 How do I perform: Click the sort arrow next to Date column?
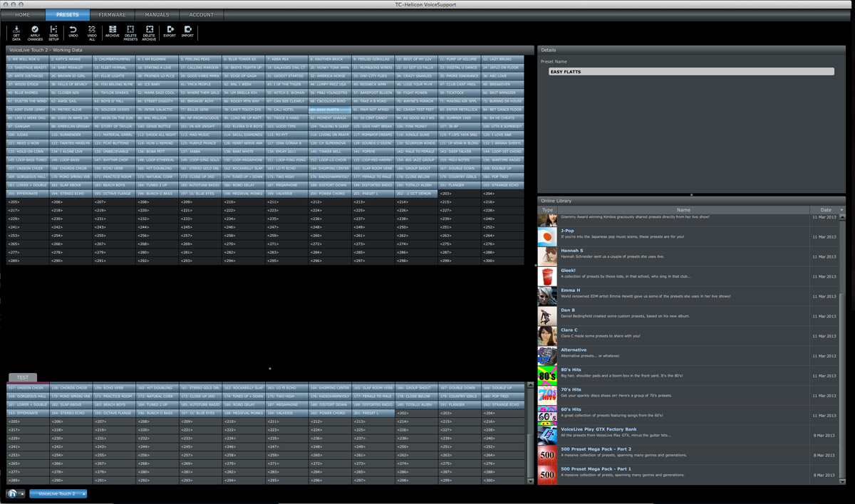[841, 210]
